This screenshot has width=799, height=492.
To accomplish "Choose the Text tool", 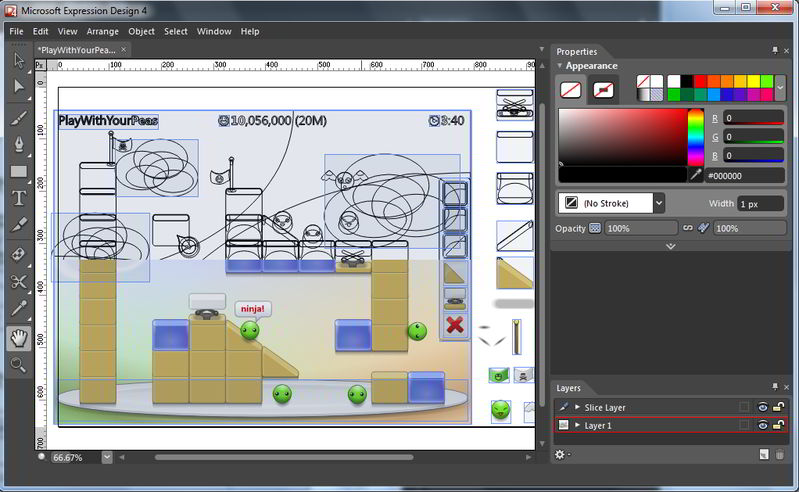I will (18, 198).
